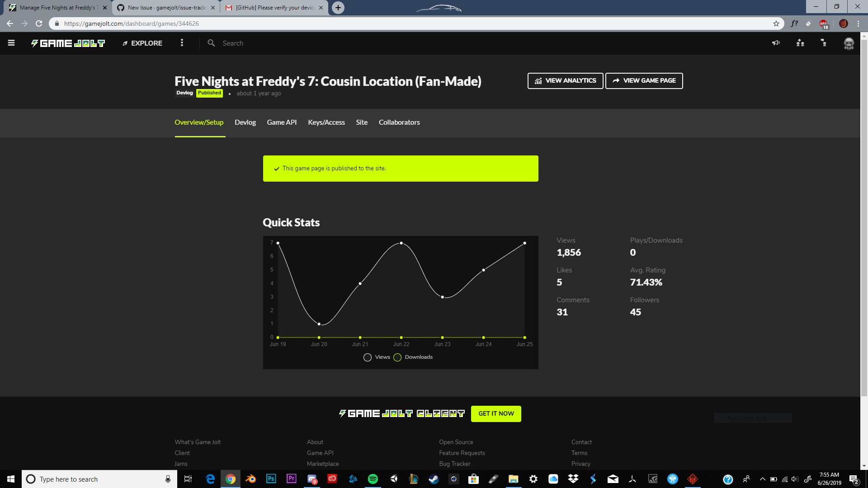Open messages icon in the header

click(x=823, y=43)
